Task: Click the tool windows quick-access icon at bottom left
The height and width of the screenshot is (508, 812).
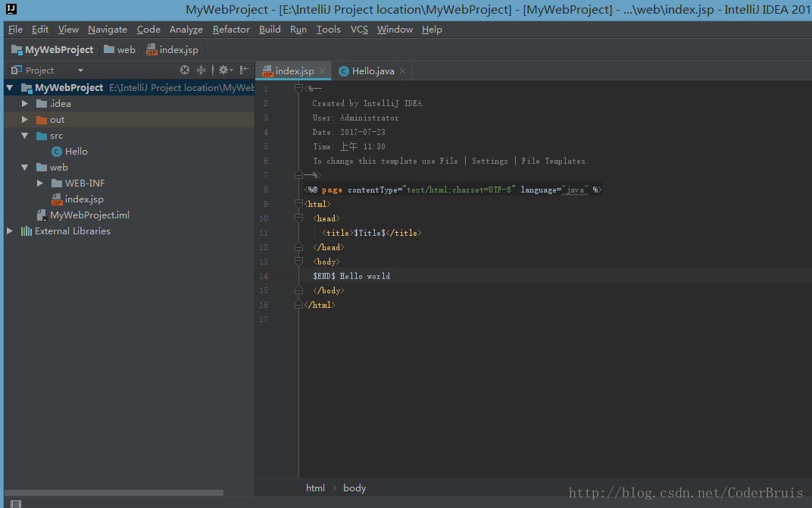Action: pyautogui.click(x=16, y=504)
